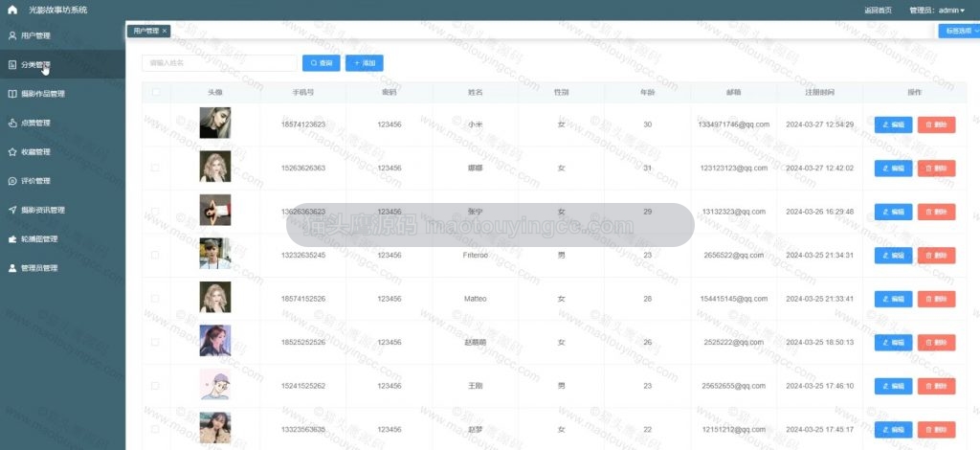The image size is (980, 450).
Task: Click the 年龄 column header
Action: click(648, 93)
